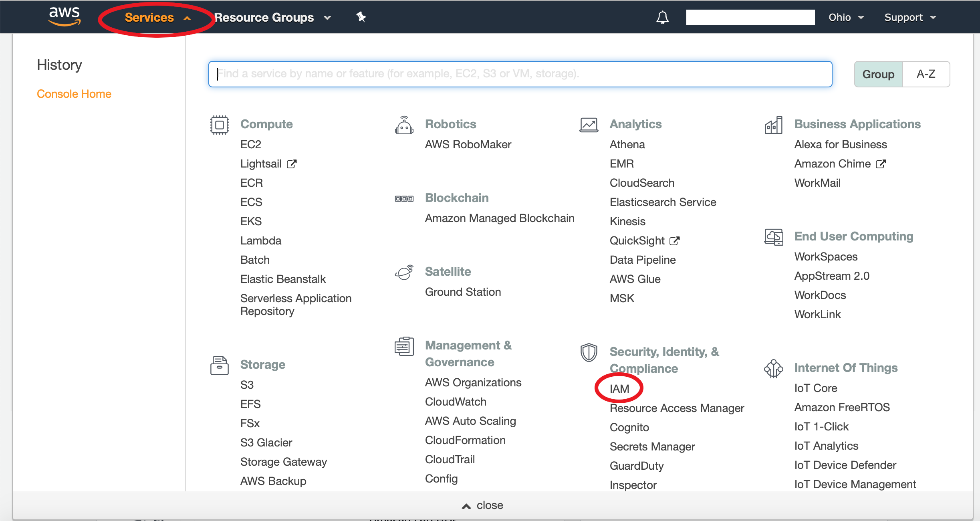Switch service view to Group
The width and height of the screenshot is (980, 521).
(878, 74)
